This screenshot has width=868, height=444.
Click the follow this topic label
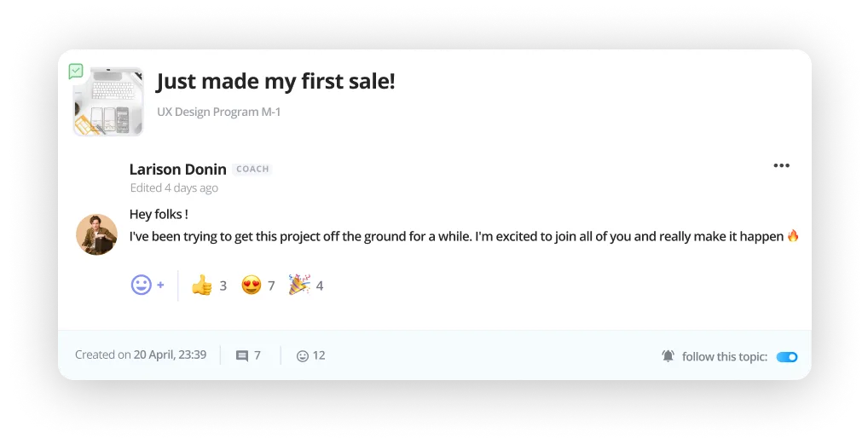coord(724,357)
